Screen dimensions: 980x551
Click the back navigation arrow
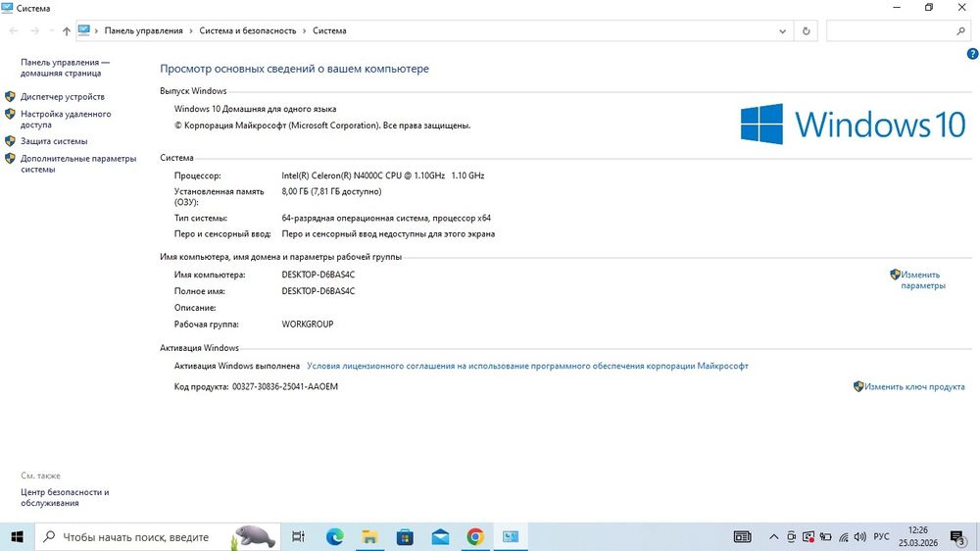click(x=14, y=30)
